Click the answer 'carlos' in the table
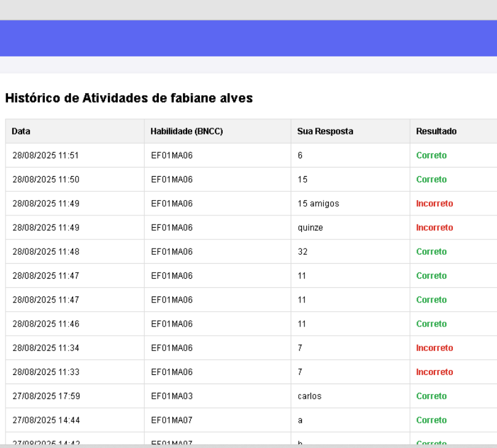The height and width of the screenshot is (448, 497). tap(310, 396)
